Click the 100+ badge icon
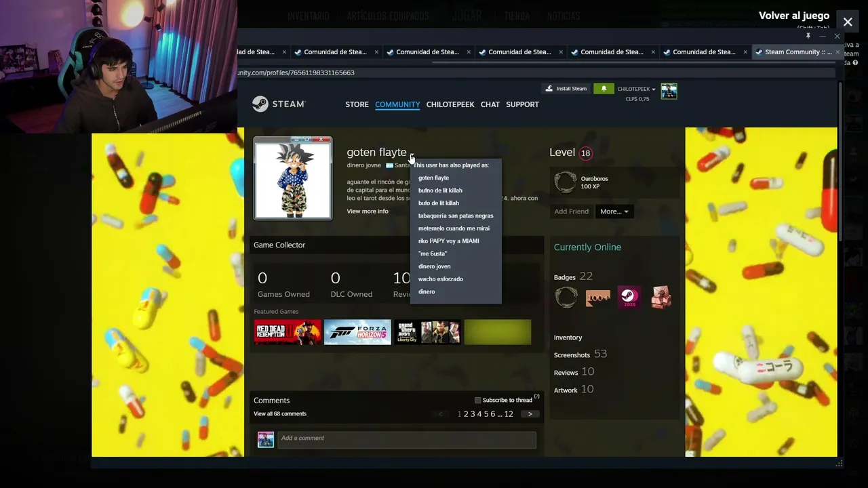868x488 pixels. (597, 297)
